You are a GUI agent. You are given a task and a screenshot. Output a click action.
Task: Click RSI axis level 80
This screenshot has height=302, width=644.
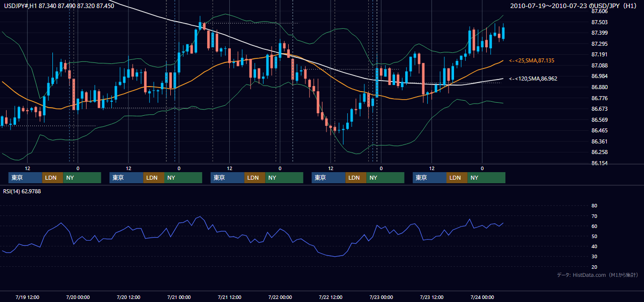pyautogui.click(x=594, y=206)
